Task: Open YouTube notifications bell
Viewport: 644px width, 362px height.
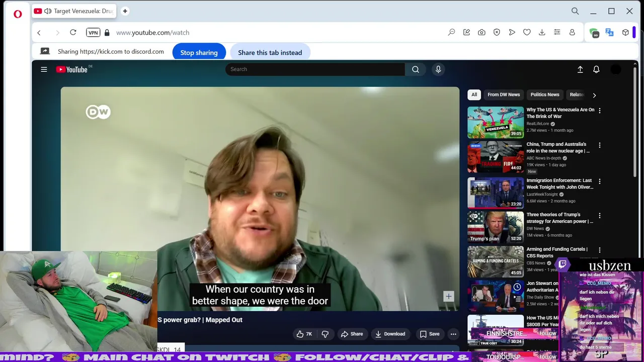Action: point(596,69)
